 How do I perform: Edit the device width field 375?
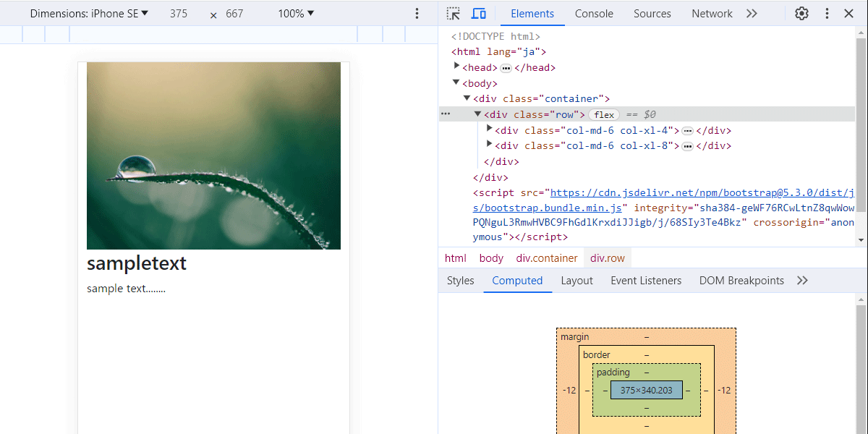[179, 14]
